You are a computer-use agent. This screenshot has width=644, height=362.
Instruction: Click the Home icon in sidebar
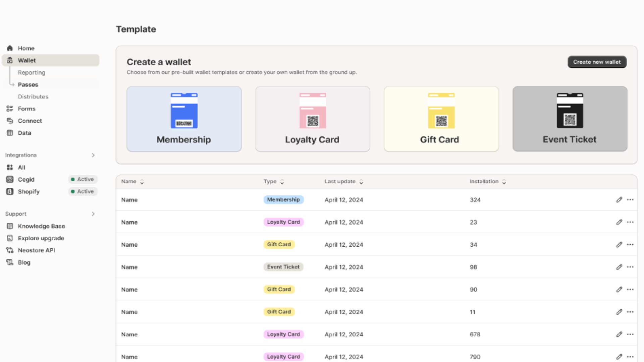[10, 48]
